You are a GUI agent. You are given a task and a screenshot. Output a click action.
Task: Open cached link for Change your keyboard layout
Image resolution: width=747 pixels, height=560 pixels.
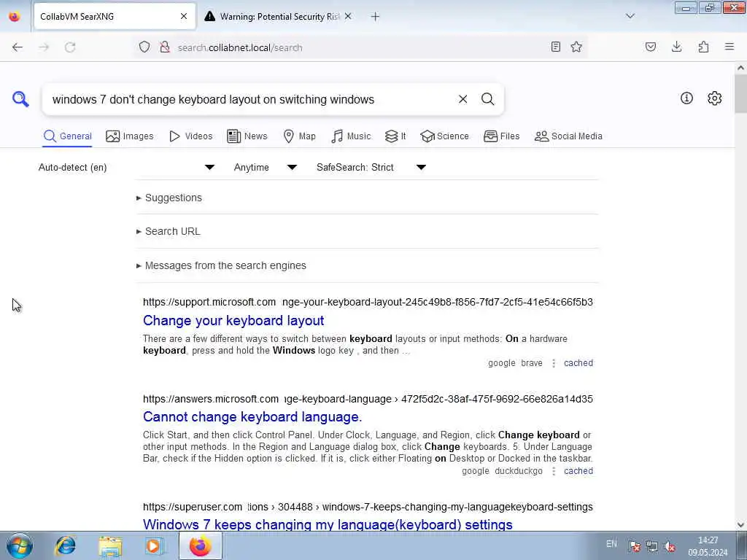coord(578,363)
